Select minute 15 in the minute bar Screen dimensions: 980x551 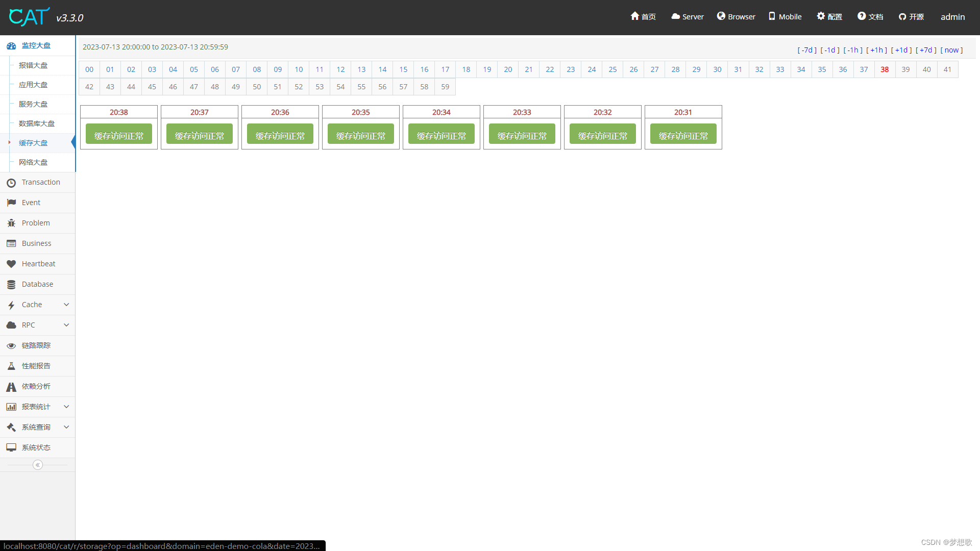coord(403,69)
